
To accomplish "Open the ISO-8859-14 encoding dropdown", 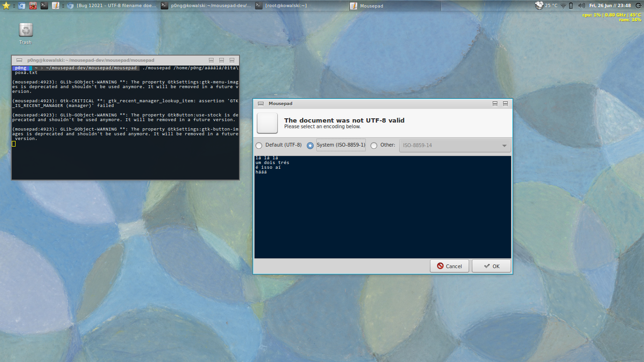I will 455,145.
